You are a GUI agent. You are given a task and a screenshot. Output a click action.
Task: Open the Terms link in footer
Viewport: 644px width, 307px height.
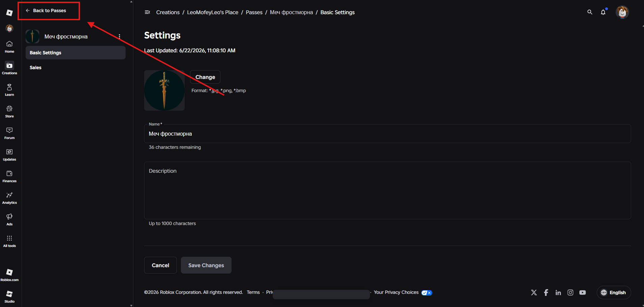tap(253, 292)
